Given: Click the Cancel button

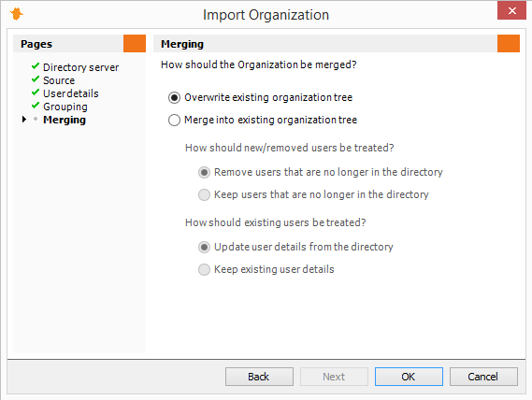Looking at the screenshot, I should coord(483,377).
